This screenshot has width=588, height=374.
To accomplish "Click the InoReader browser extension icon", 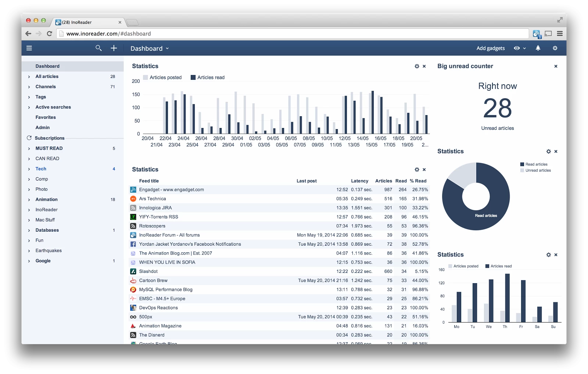I will pos(537,34).
